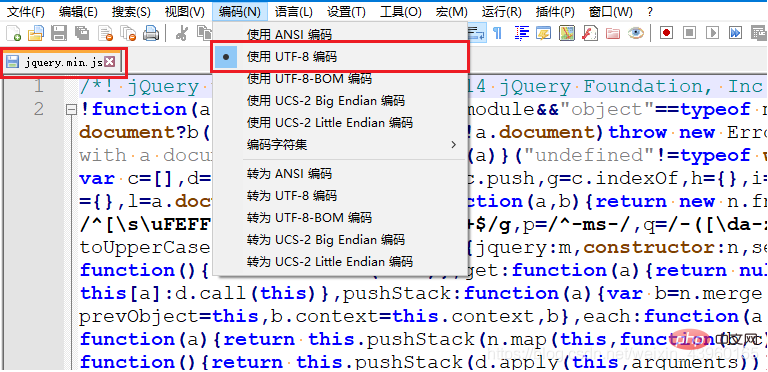
Task: Open the Function List icon
Action: click(x=590, y=33)
